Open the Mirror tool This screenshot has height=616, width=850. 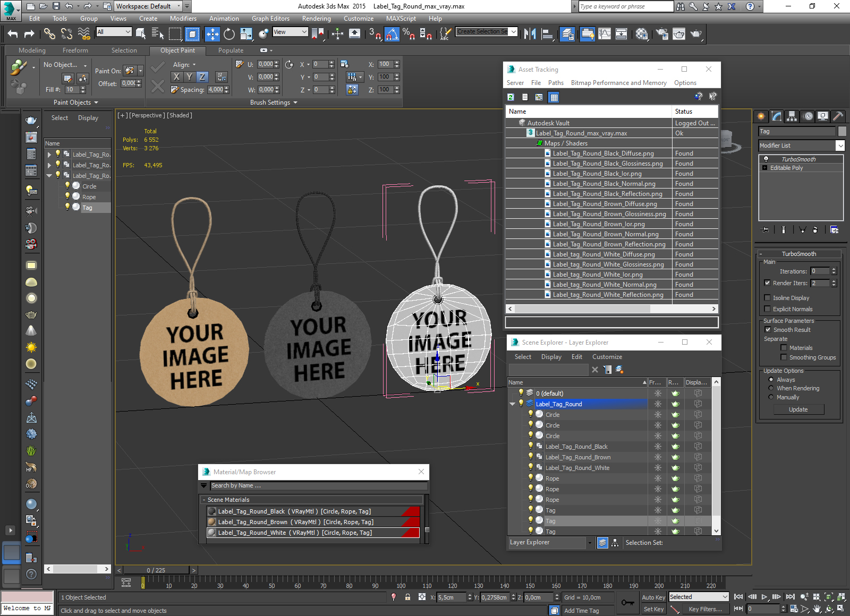coord(530,34)
